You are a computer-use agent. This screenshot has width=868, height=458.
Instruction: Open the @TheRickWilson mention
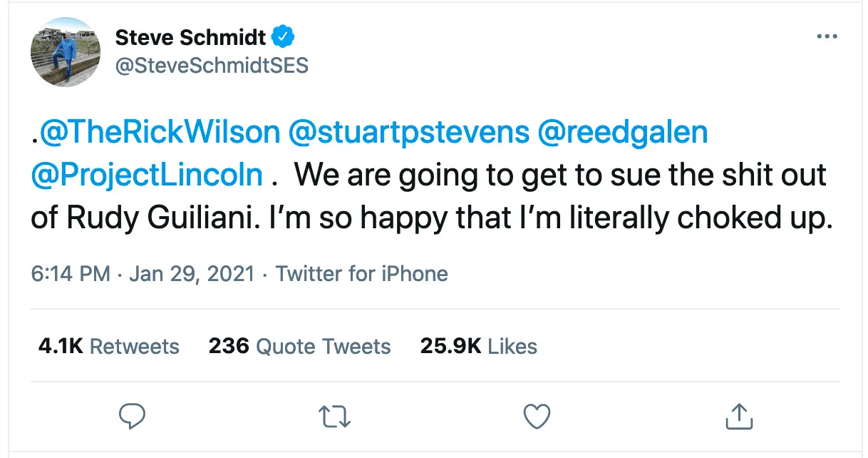[159, 133]
